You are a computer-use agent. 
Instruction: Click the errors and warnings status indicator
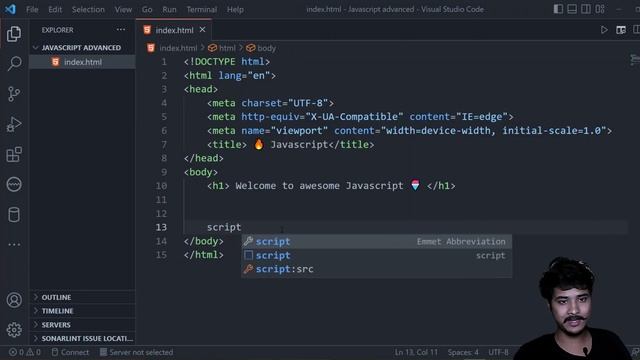pos(24,352)
